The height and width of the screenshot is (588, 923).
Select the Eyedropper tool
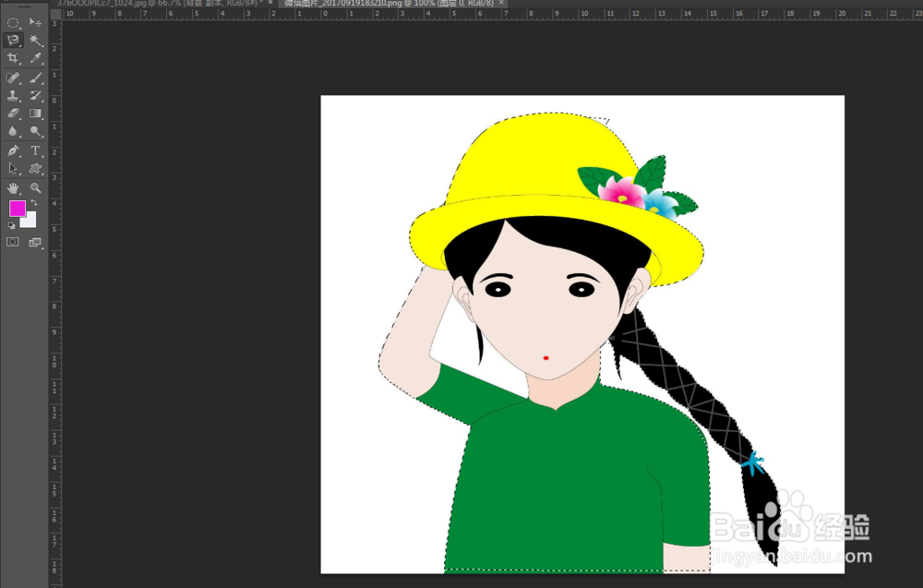tap(35, 57)
